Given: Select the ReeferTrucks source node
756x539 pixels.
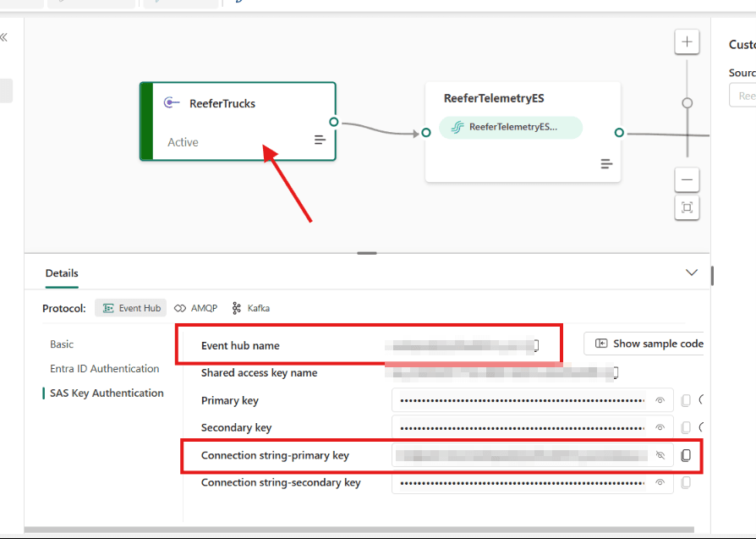Looking at the screenshot, I should (238, 121).
